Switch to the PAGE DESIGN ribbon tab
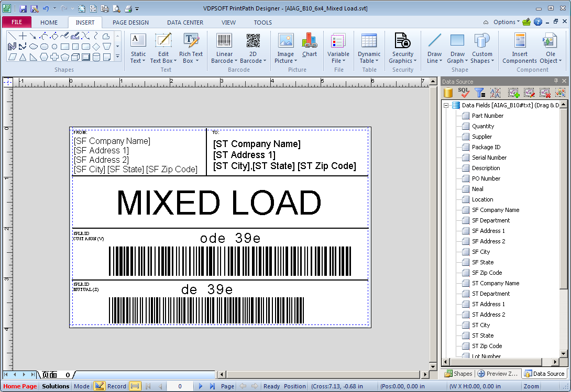The image size is (571, 392). (130, 23)
